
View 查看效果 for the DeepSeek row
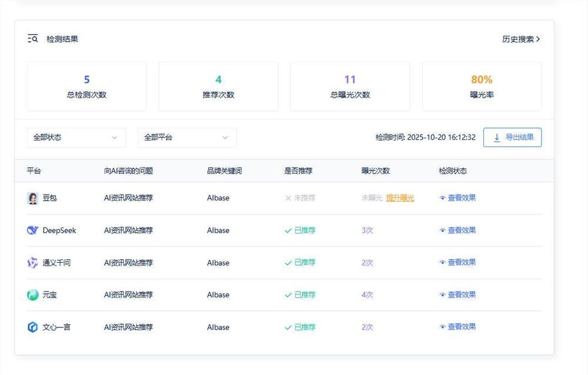pyautogui.click(x=461, y=230)
